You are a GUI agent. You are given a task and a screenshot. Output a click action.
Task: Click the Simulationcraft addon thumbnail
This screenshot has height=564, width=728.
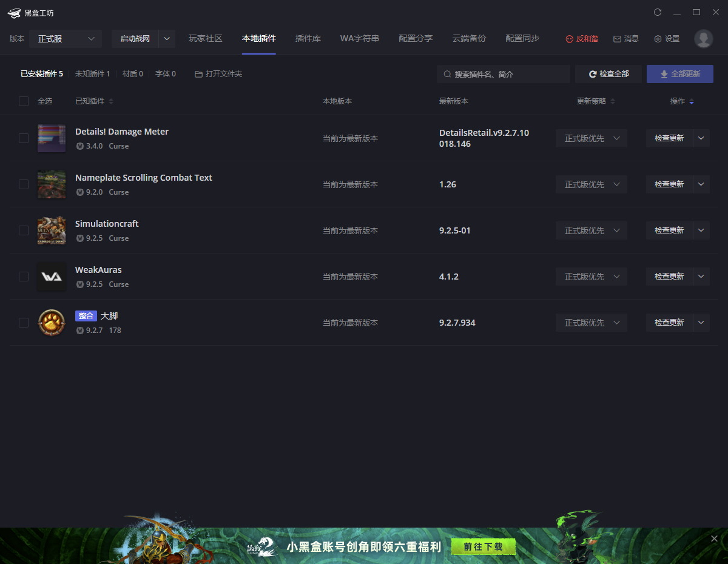(51, 230)
